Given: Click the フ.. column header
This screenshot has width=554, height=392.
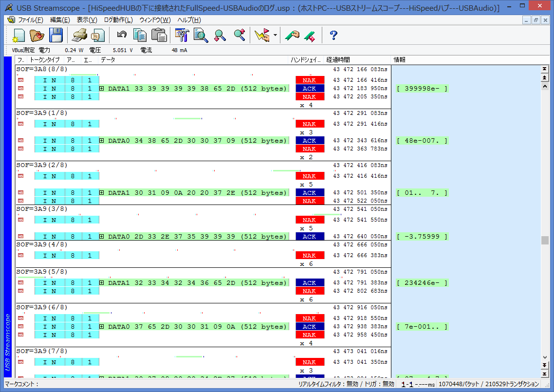Looking at the screenshot, I should click(x=21, y=60).
